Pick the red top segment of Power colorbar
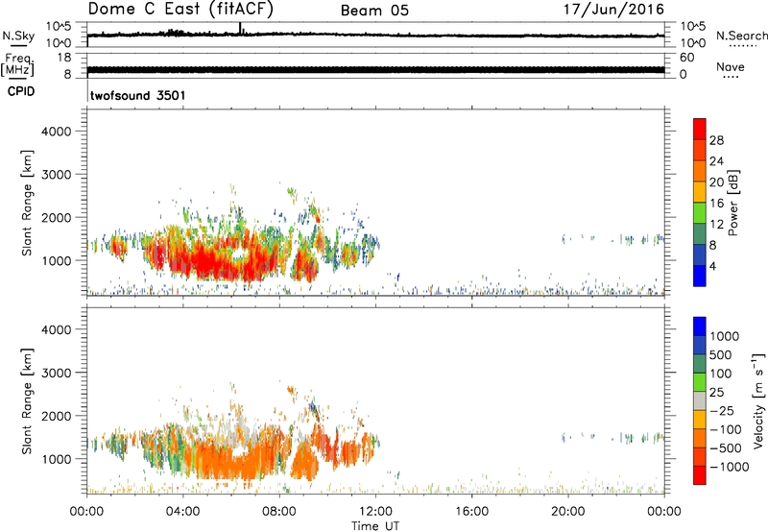 700,129
